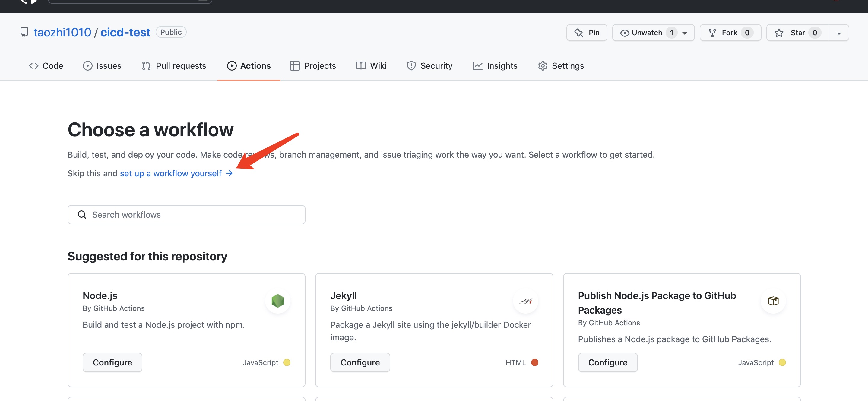Focus the Search workflows input field

[x=195, y=215]
